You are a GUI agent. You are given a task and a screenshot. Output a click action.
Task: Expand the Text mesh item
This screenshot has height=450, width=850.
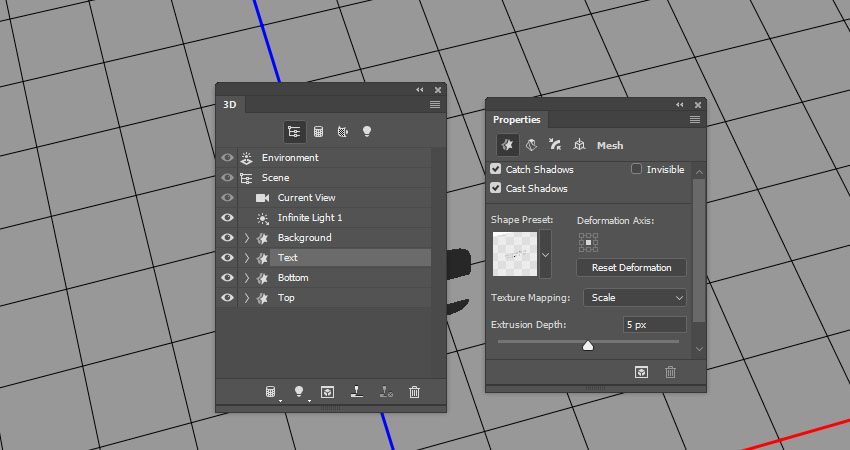point(247,258)
